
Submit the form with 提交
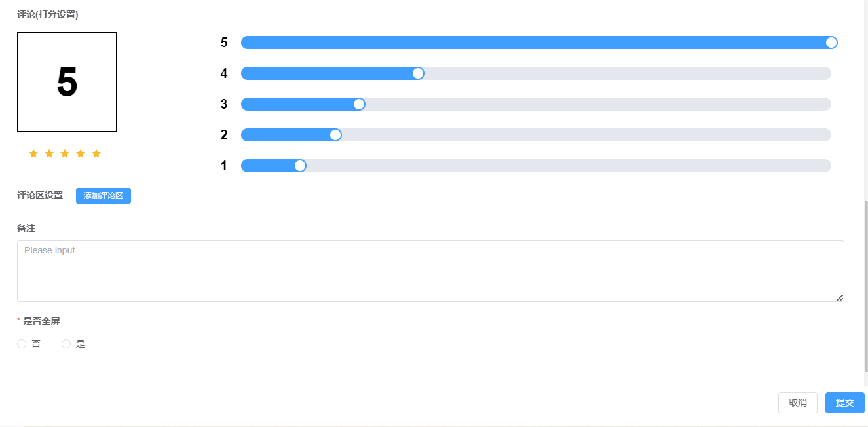844,403
